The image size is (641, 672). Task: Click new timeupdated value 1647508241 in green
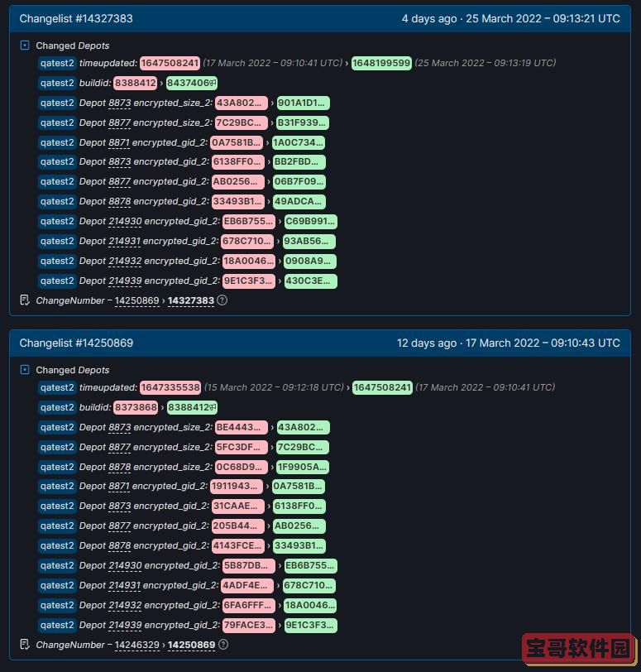pos(382,387)
